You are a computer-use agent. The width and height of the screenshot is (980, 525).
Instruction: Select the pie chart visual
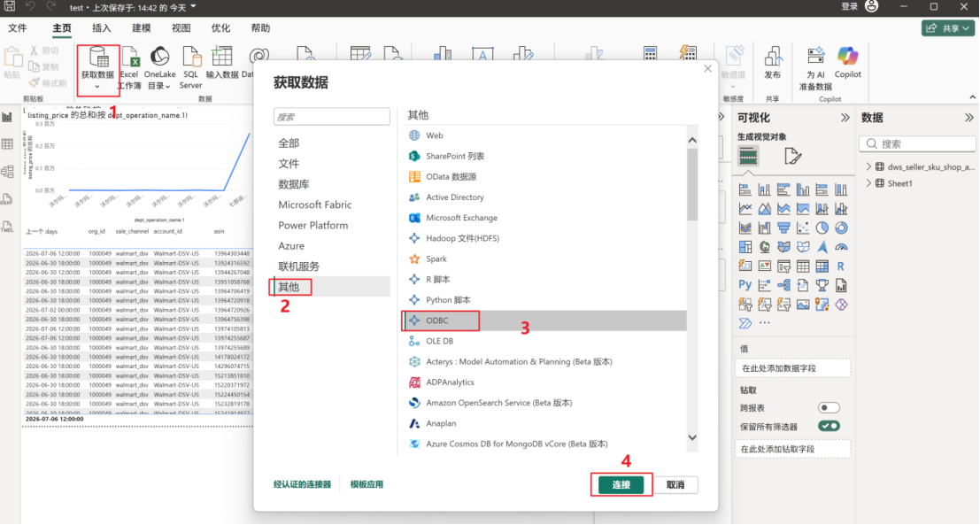tap(822, 228)
